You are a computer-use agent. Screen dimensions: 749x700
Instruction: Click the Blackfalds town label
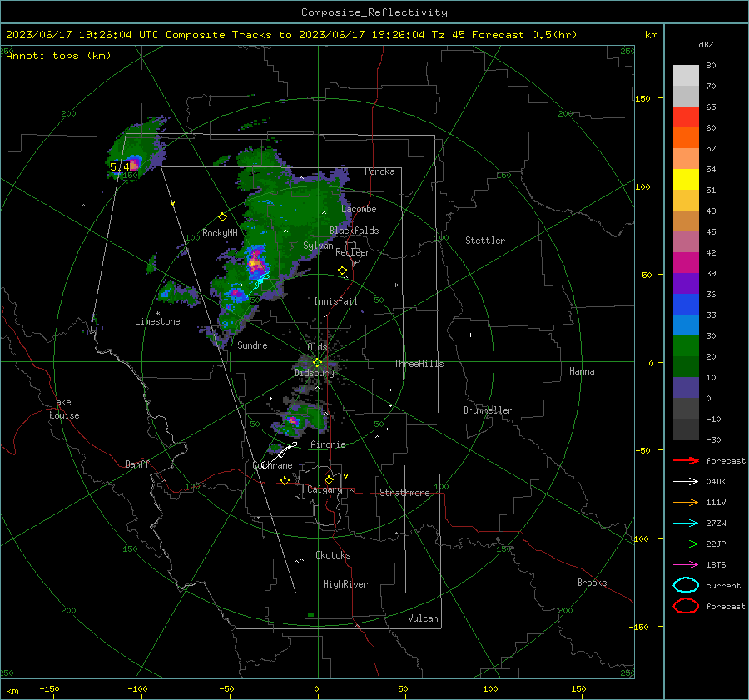tap(354, 231)
